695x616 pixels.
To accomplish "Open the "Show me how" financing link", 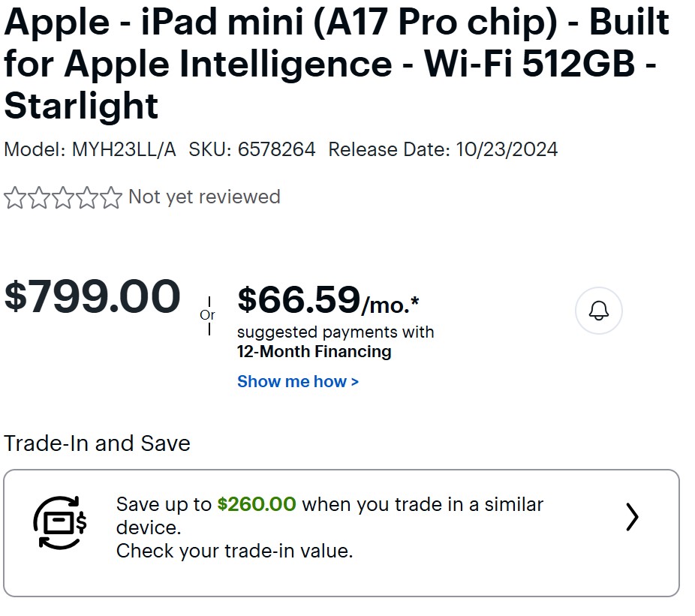I will coord(297,381).
